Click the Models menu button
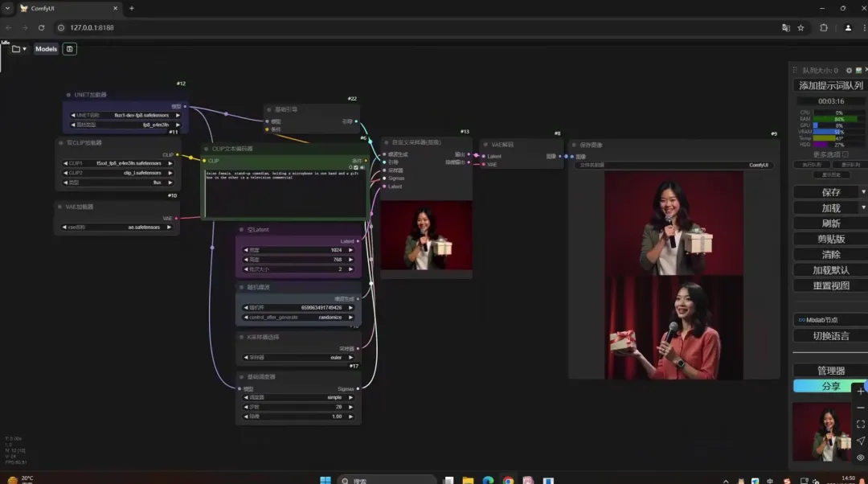868x484 pixels. click(46, 49)
